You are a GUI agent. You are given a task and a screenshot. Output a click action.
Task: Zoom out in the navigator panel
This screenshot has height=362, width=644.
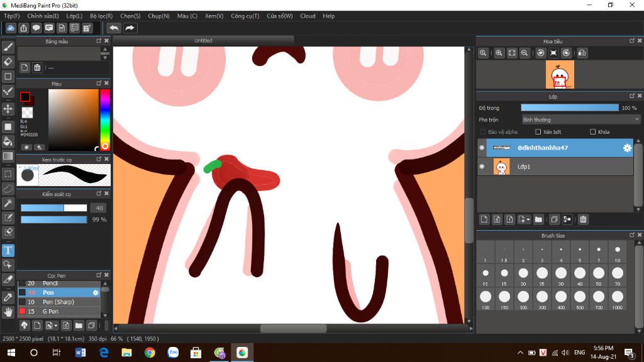(x=525, y=53)
